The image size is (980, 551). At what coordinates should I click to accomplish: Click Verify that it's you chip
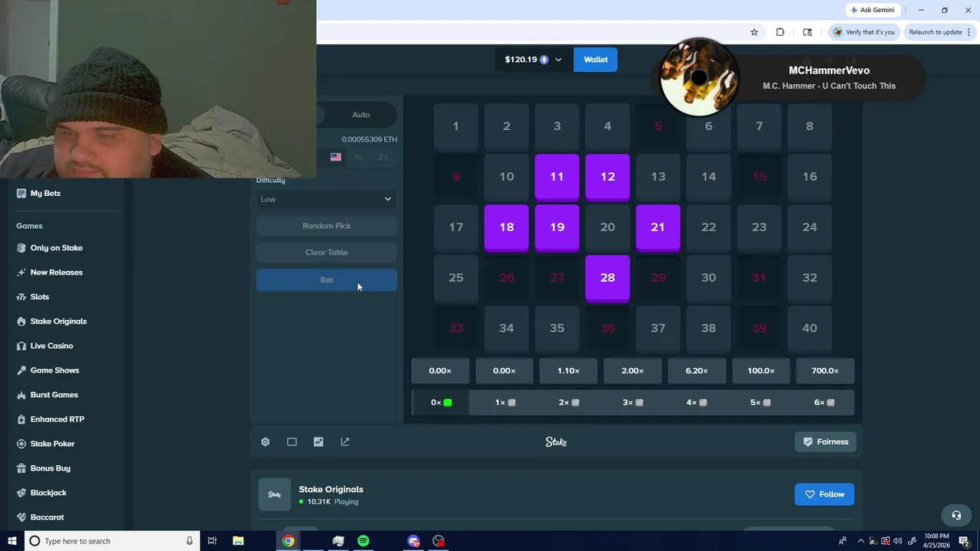click(864, 32)
